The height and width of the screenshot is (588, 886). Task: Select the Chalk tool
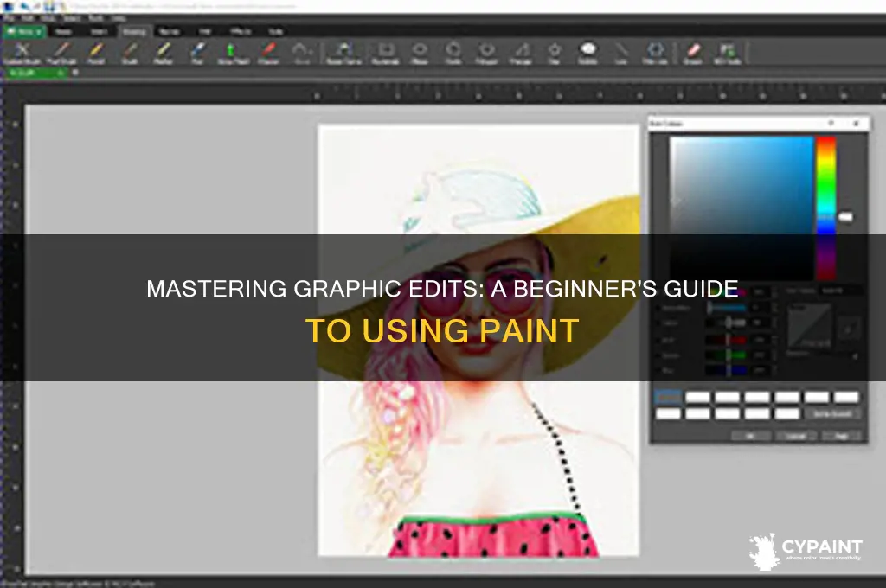click(x=130, y=54)
